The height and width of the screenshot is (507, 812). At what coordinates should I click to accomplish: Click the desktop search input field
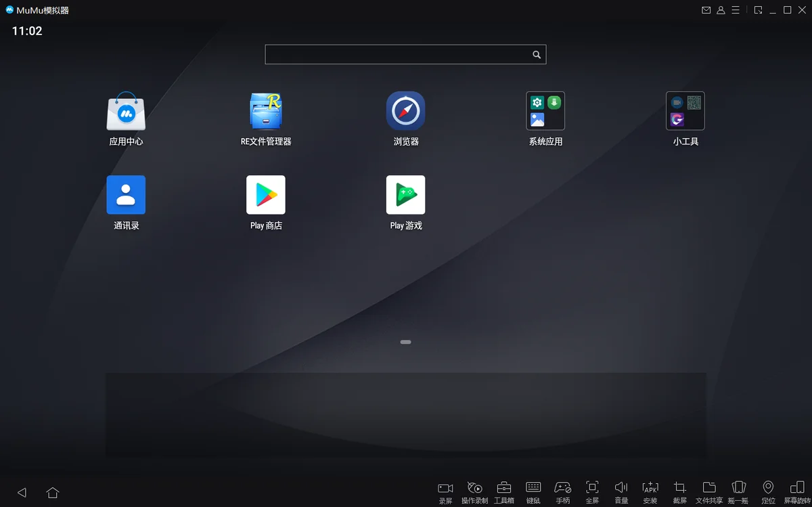pyautogui.click(x=405, y=55)
